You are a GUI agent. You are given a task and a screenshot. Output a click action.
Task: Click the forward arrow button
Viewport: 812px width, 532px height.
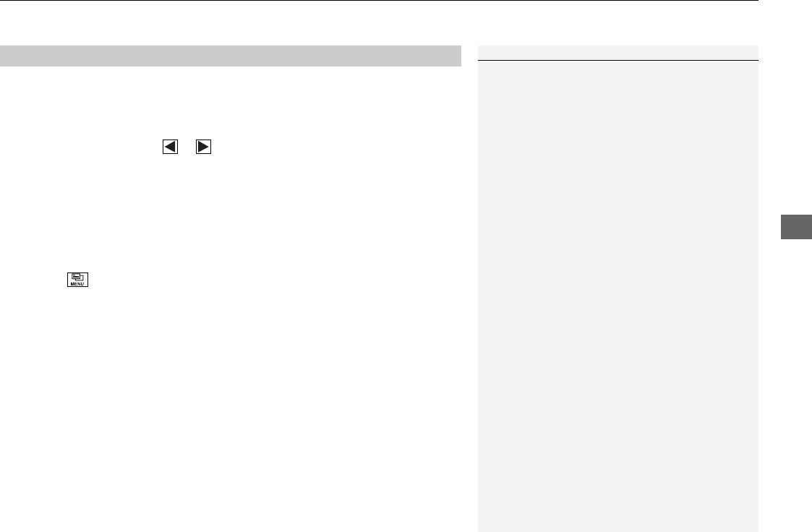point(203,147)
